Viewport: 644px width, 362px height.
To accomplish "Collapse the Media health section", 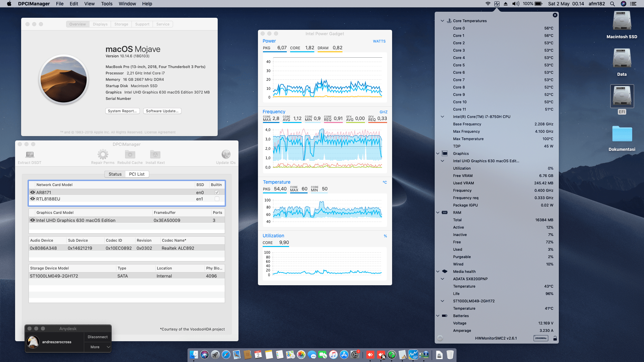I will (x=438, y=271).
